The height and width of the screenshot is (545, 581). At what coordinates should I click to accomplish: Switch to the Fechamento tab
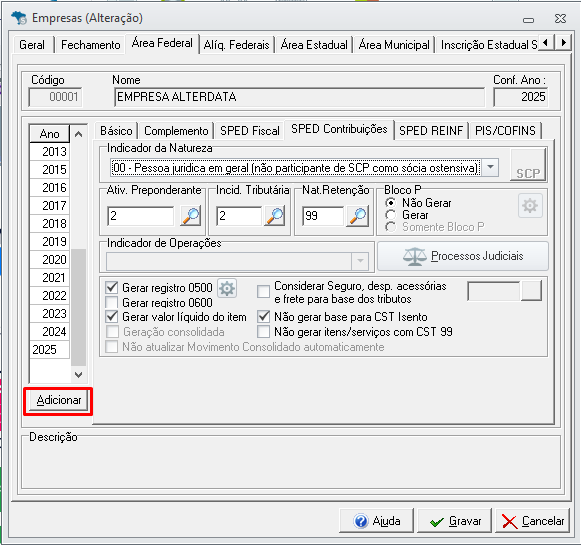tap(90, 45)
